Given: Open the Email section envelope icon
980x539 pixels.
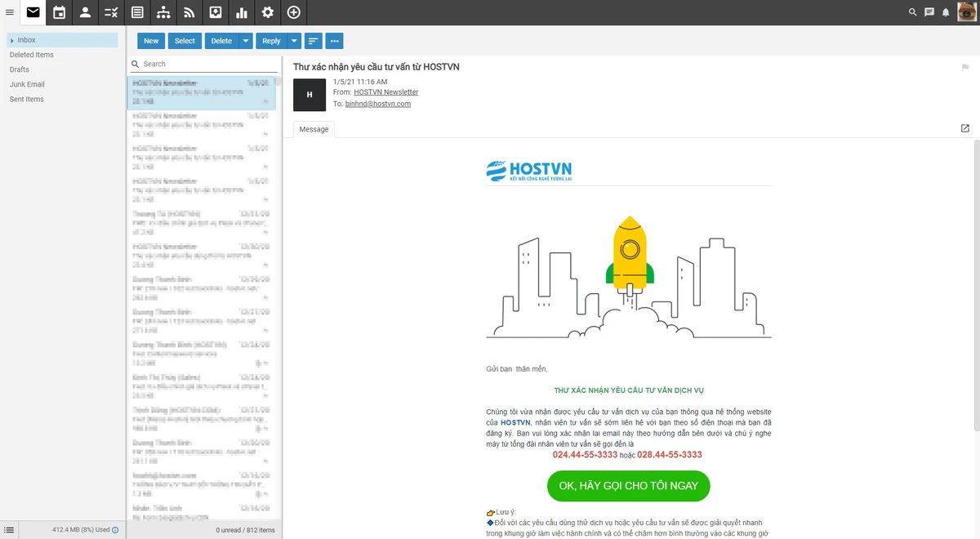Looking at the screenshot, I should pos(33,12).
